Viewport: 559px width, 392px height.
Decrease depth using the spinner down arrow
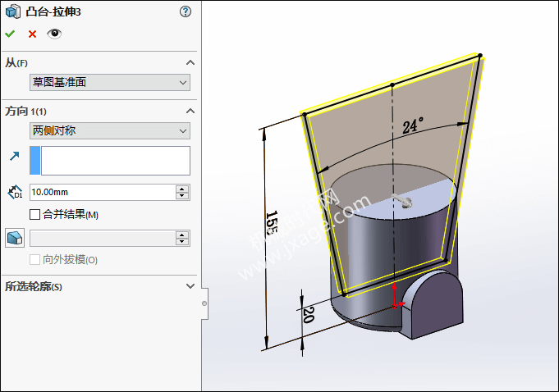point(182,196)
